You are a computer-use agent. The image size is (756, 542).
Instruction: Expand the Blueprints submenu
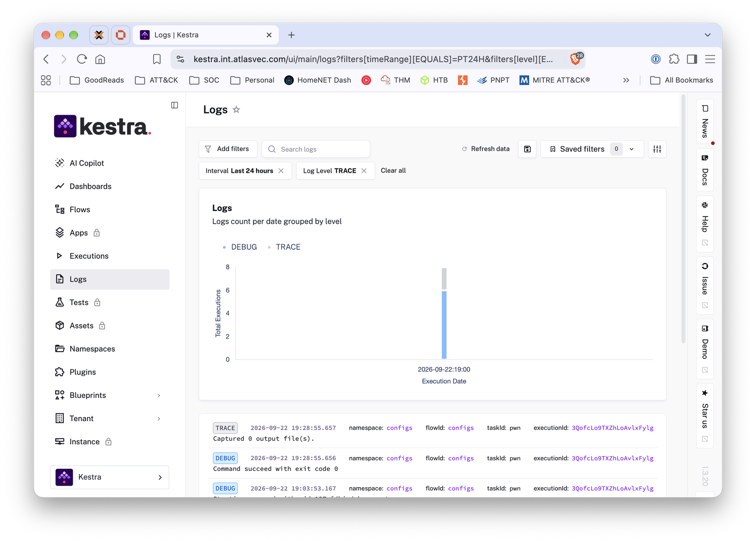pos(159,396)
